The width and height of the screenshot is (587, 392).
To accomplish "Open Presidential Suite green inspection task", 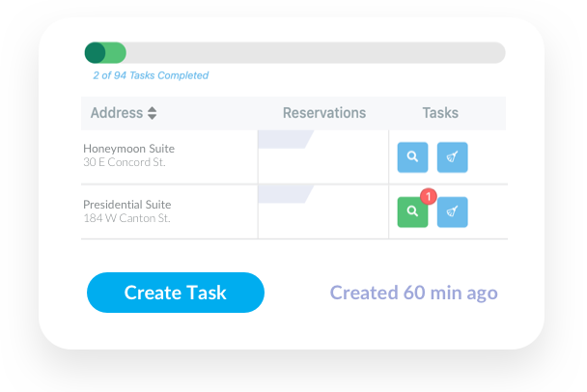I will pos(412,211).
